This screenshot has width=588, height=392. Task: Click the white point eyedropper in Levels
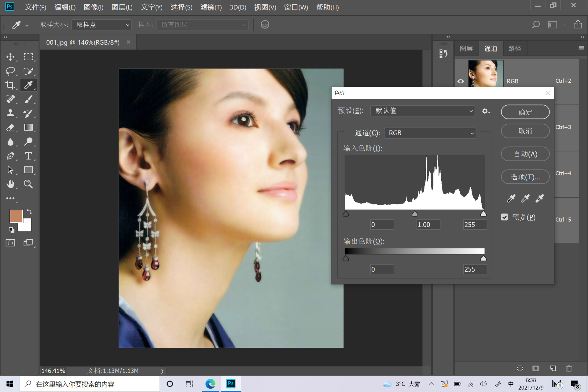[539, 198]
